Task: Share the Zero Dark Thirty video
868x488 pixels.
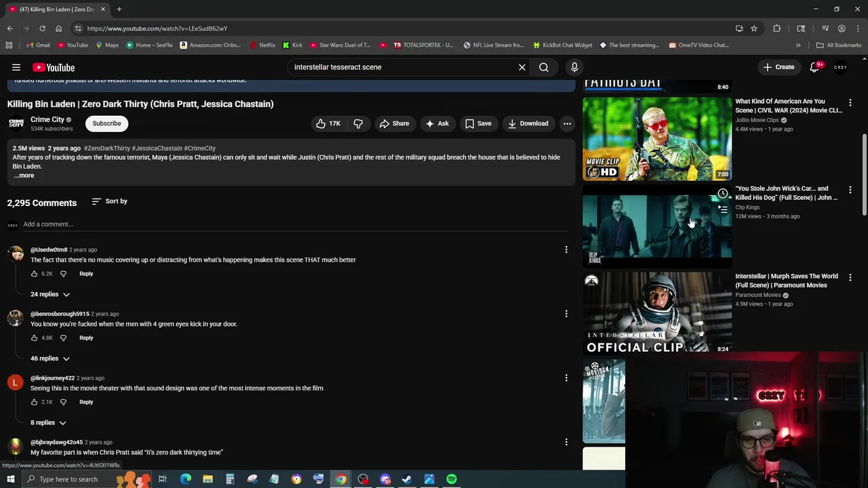Action: point(394,123)
